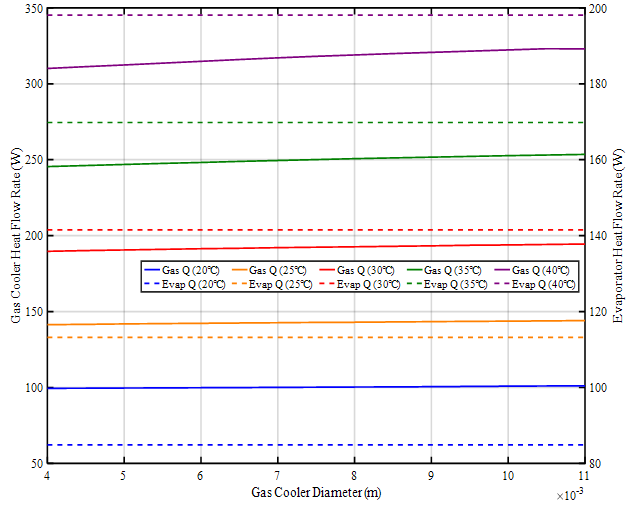Click the 'Evaporator Heat Flow Rate (W)' axis label
This screenshot has height=513, width=635.
click(619, 236)
